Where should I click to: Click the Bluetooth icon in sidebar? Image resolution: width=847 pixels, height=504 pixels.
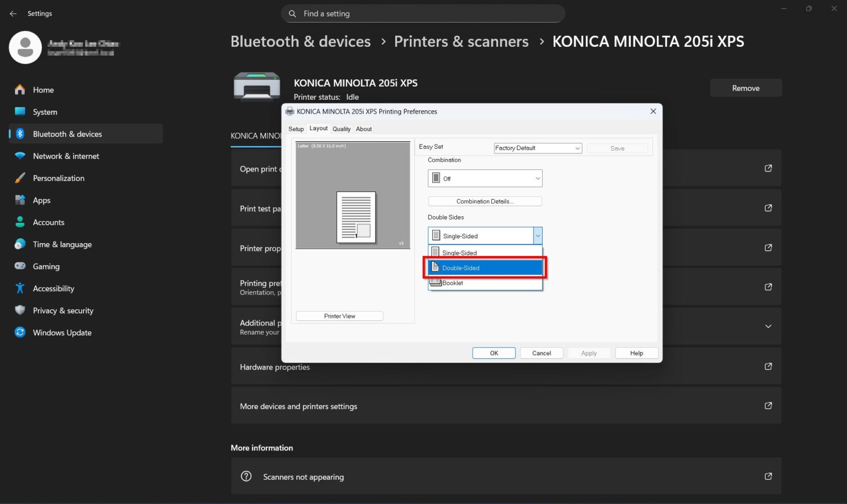pyautogui.click(x=20, y=133)
